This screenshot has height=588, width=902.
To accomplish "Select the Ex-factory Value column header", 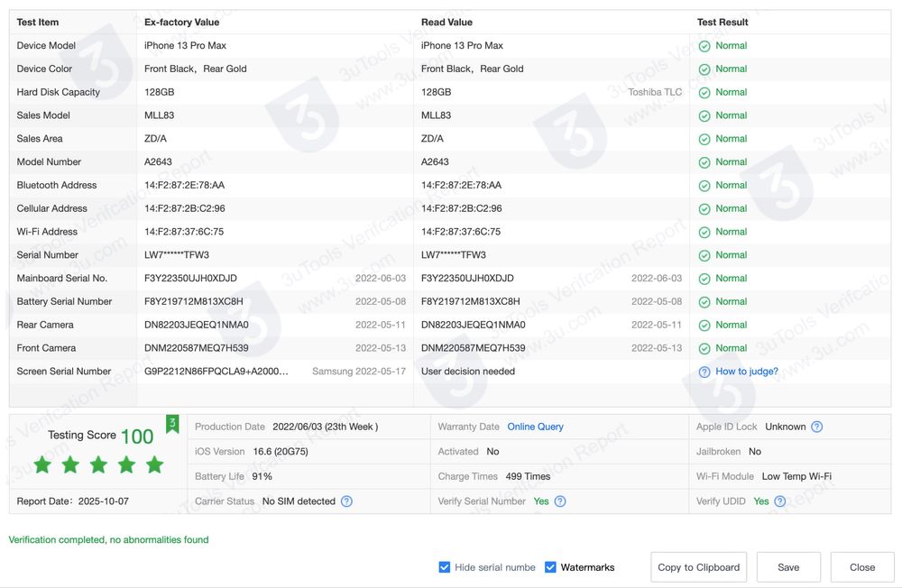I will pyautogui.click(x=182, y=23).
